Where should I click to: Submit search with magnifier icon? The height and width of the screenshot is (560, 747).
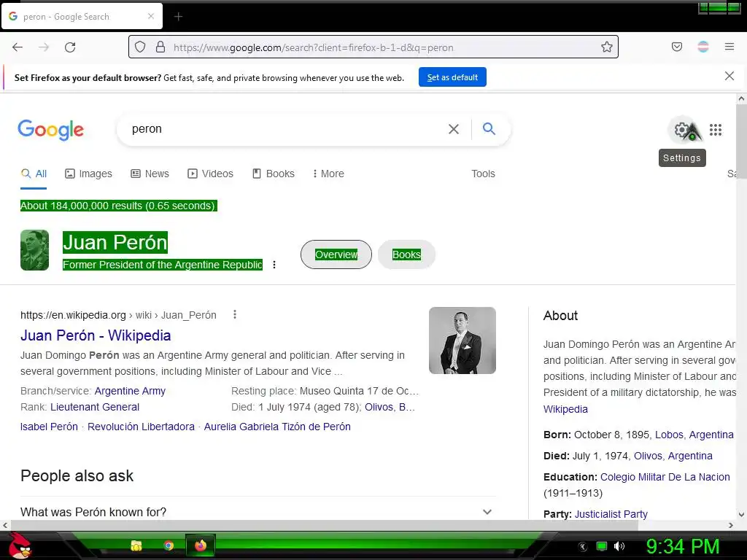click(489, 128)
